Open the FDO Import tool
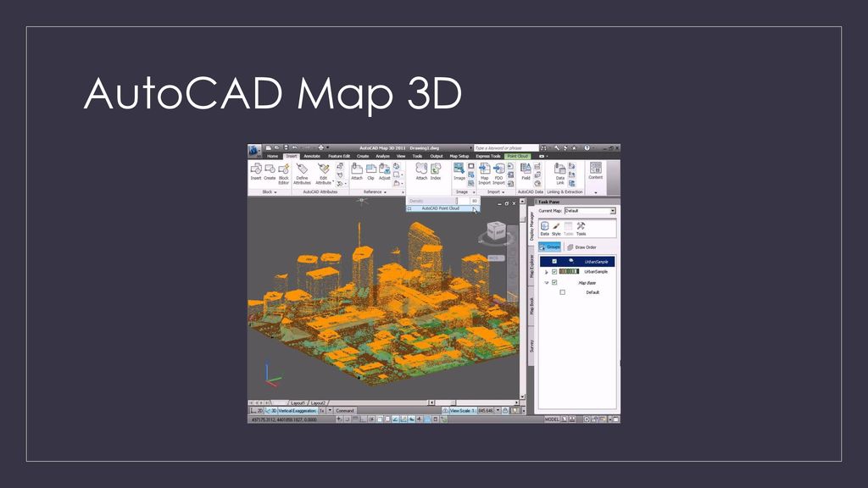Screen dimensions: 868x488 (x=498, y=173)
